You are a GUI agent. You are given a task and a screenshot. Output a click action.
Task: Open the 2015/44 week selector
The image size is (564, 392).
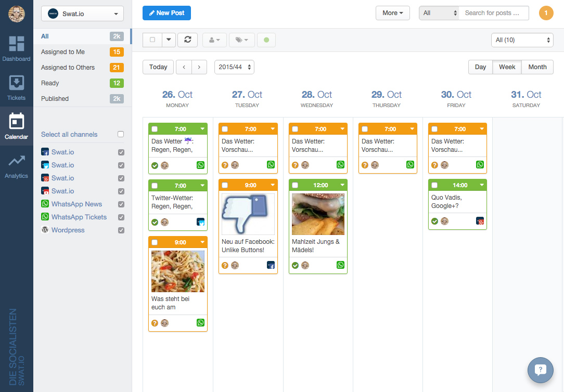234,67
